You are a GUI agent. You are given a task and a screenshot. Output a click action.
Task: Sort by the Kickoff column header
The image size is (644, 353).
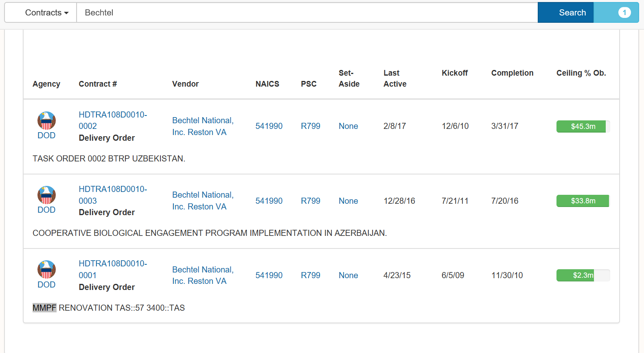click(454, 73)
